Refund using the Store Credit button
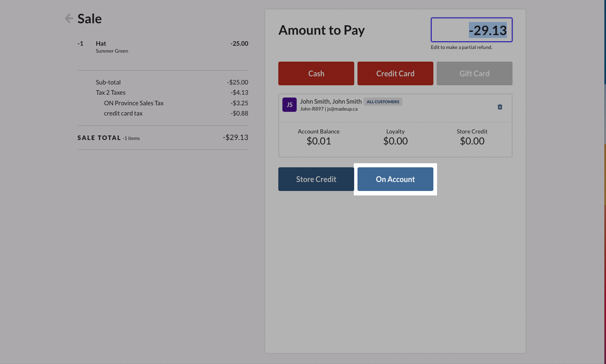Screen dimensions: 606x364 point(316,179)
